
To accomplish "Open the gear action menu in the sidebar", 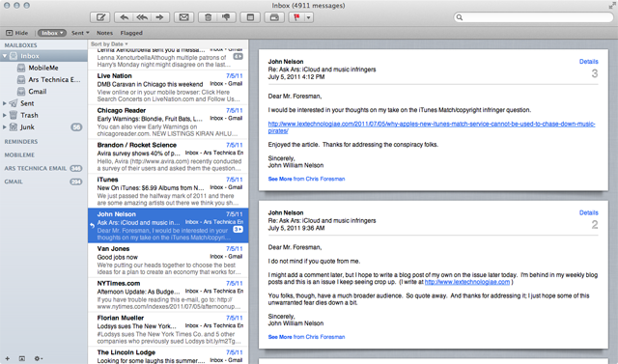I will click(39, 358).
